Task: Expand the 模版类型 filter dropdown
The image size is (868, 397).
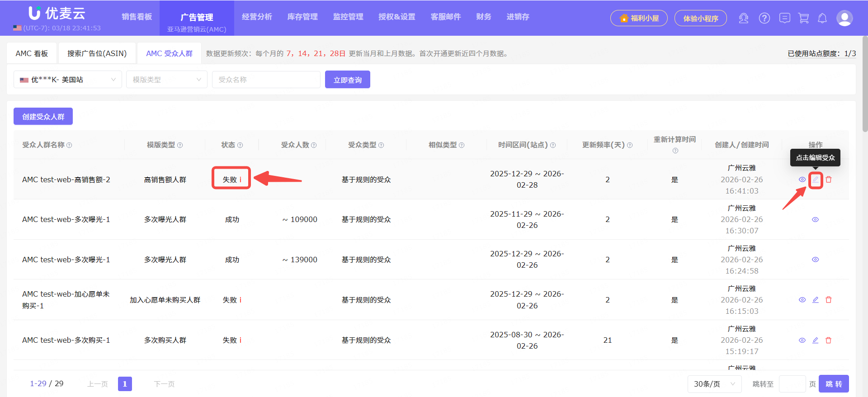Action: click(x=166, y=80)
